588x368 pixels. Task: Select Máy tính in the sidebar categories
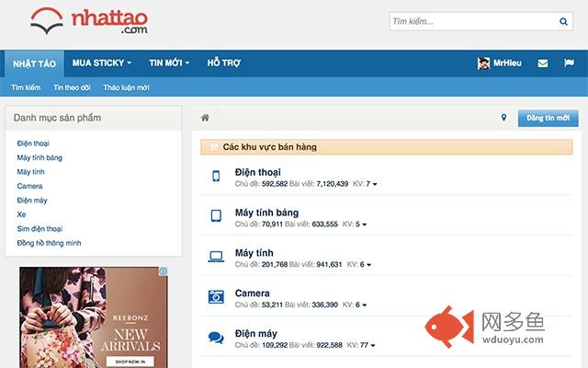(30, 172)
